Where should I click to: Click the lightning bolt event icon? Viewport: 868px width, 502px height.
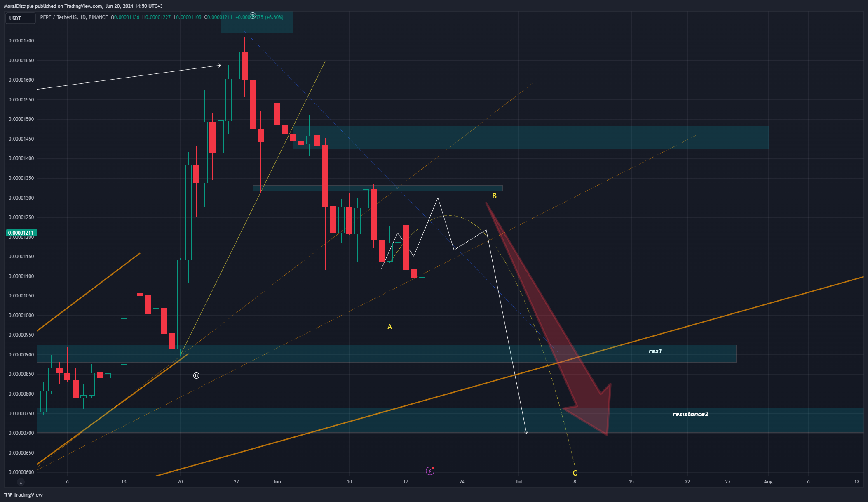pos(430,471)
